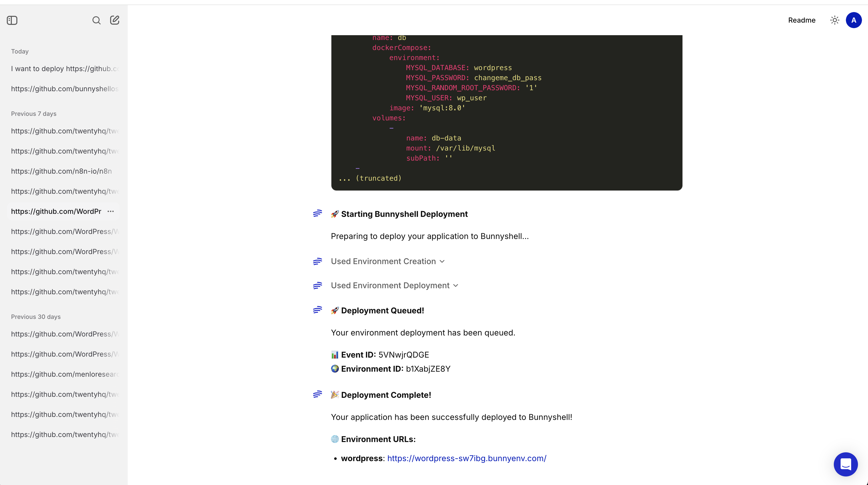The image size is (868, 485).
Task: Click Bunnyshell logo beside Deployment Complete
Action: (317, 394)
